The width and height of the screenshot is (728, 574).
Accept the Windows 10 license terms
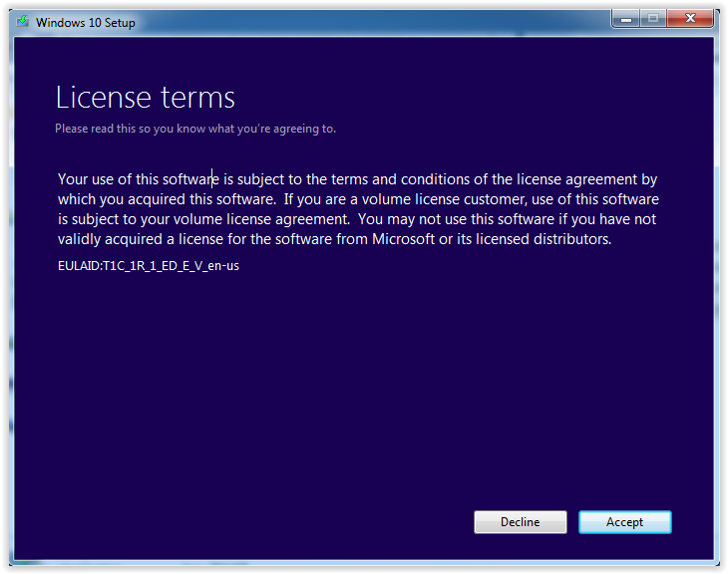click(x=624, y=522)
